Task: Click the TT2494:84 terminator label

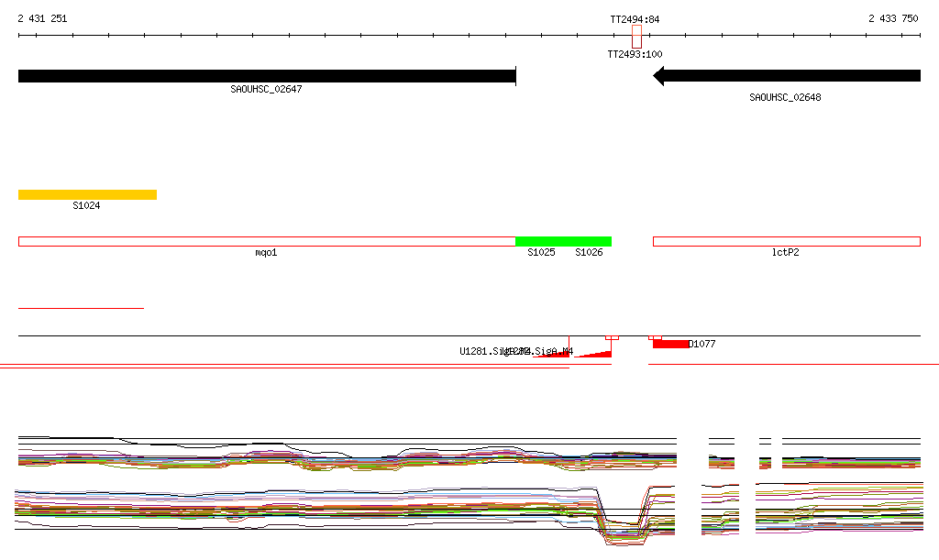Action: pyautogui.click(x=635, y=19)
